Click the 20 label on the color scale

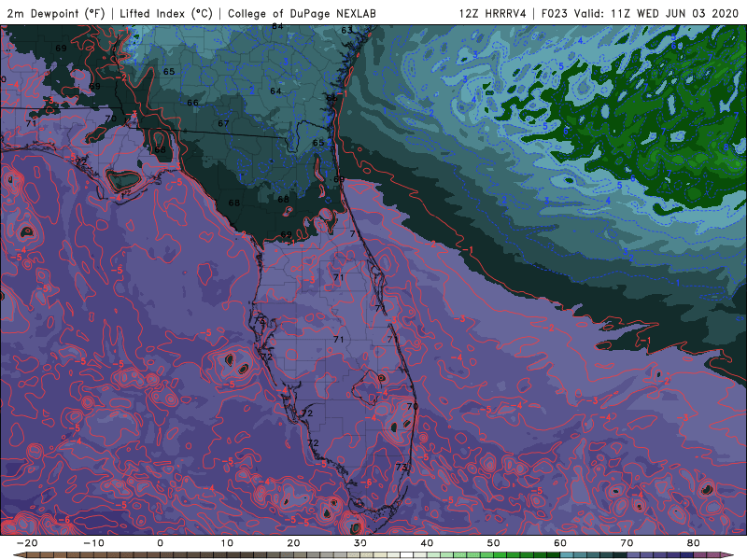pos(293,543)
